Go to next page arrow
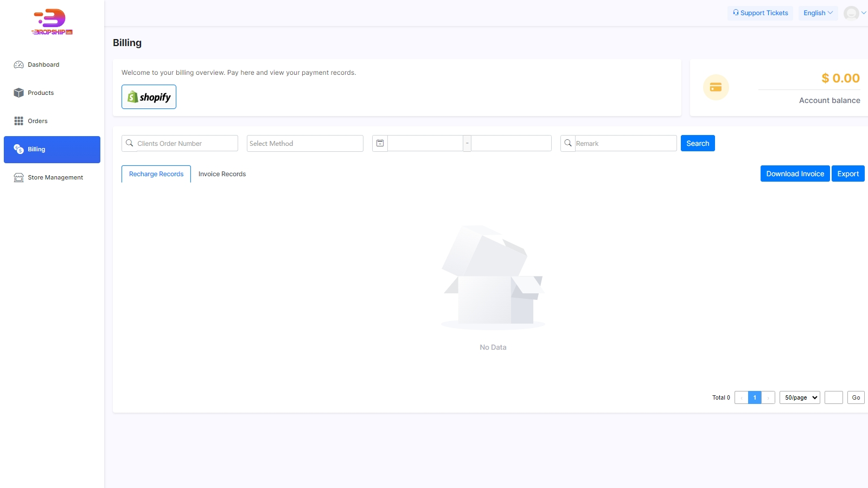 click(x=768, y=397)
